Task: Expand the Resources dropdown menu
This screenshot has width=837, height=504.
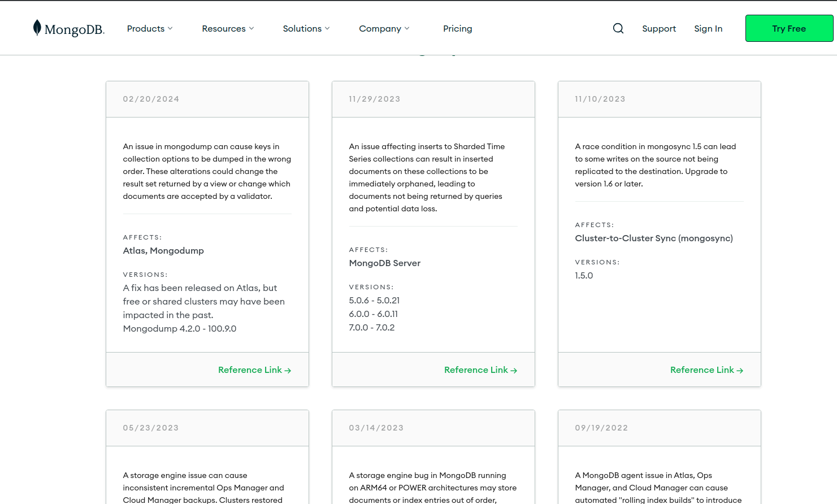Action: click(228, 28)
